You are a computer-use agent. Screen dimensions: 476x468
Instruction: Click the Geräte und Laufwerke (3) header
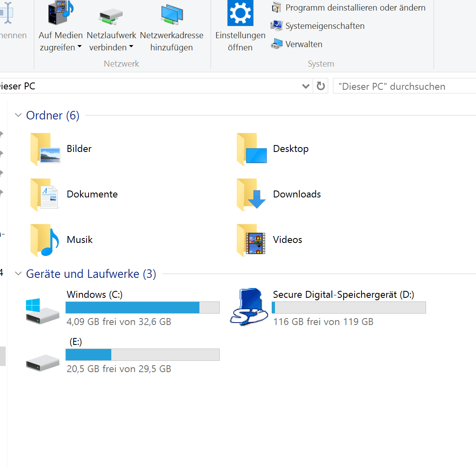(x=91, y=274)
